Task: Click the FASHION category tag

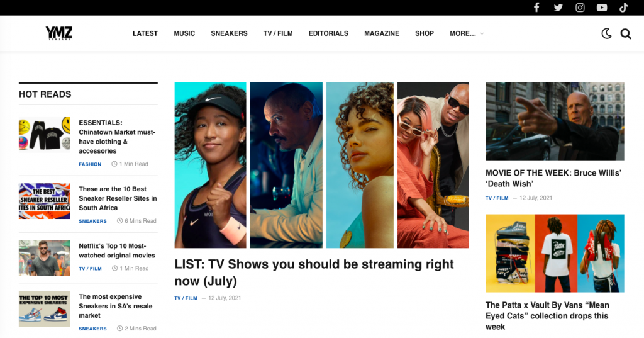Action: tap(90, 164)
